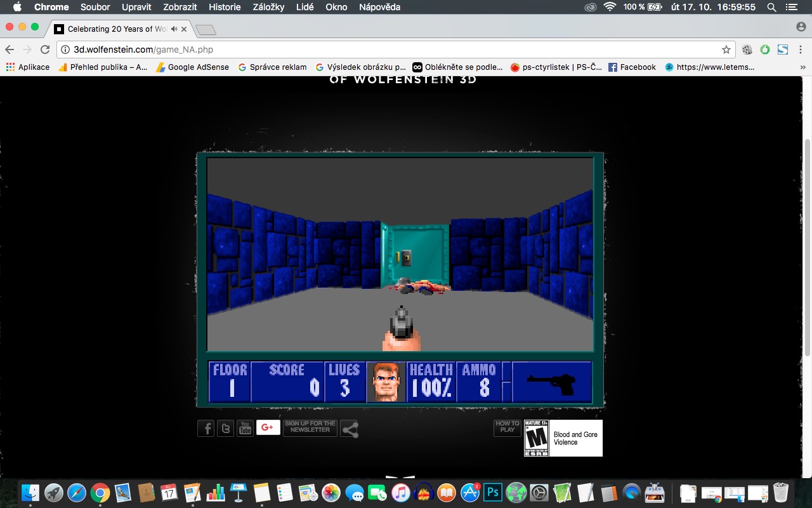
Task: Open iTunes from the Dock
Action: [x=400, y=492]
